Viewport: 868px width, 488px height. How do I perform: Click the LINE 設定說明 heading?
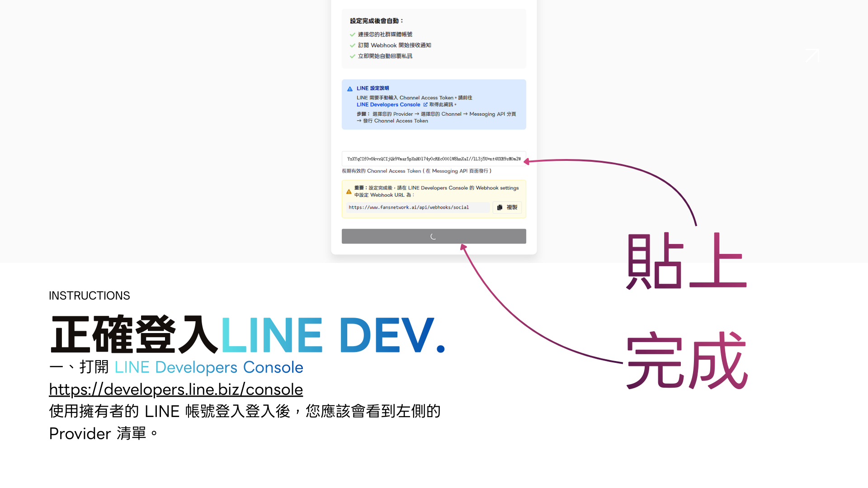(x=373, y=89)
